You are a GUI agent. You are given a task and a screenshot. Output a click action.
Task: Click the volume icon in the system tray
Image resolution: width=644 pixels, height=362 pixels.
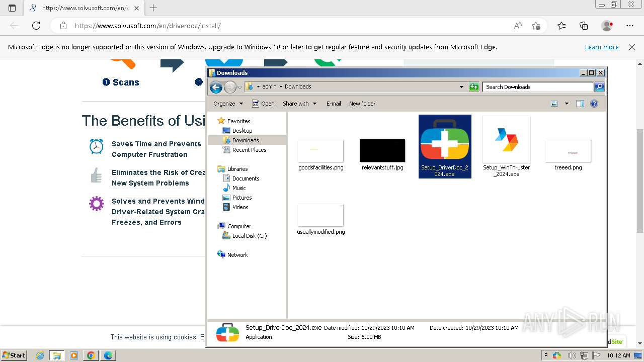tap(572, 355)
